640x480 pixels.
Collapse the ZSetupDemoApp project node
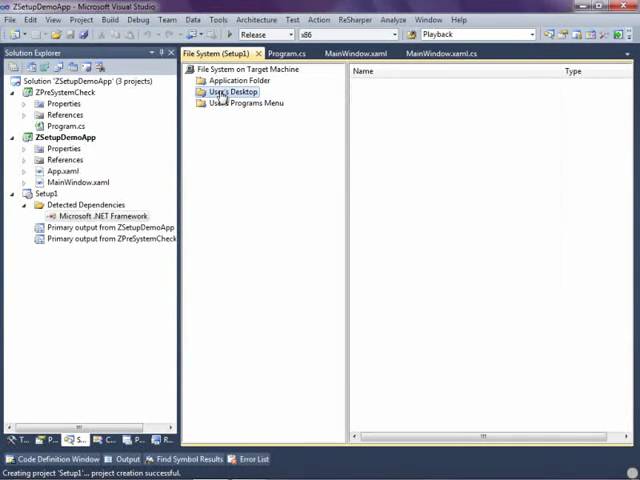(x=13, y=138)
